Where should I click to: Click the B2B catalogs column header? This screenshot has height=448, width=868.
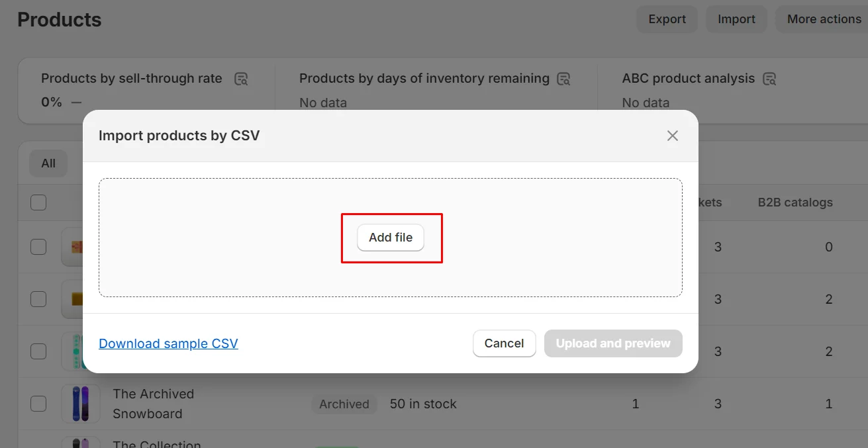795,202
